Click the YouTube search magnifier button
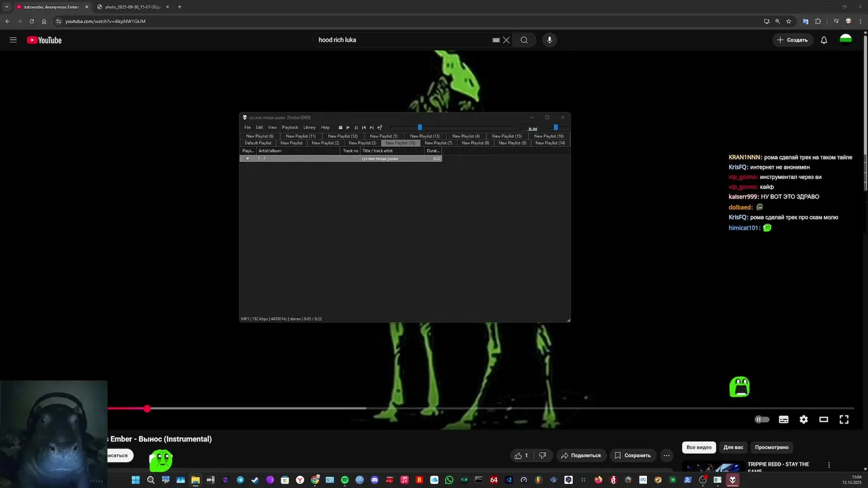The width and height of the screenshot is (868, 488). pos(524,40)
